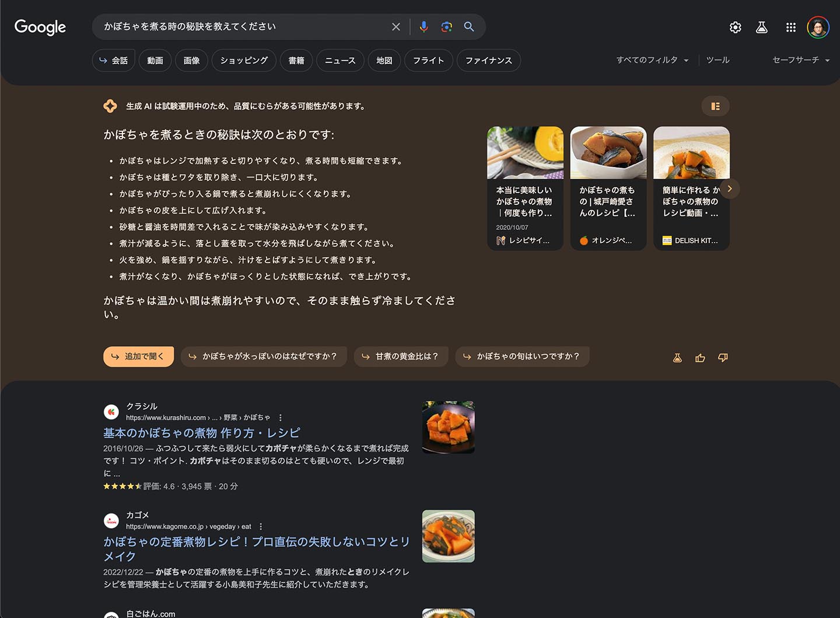Open 白ごはん.com result site name
The width and height of the screenshot is (840, 618).
(x=150, y=614)
